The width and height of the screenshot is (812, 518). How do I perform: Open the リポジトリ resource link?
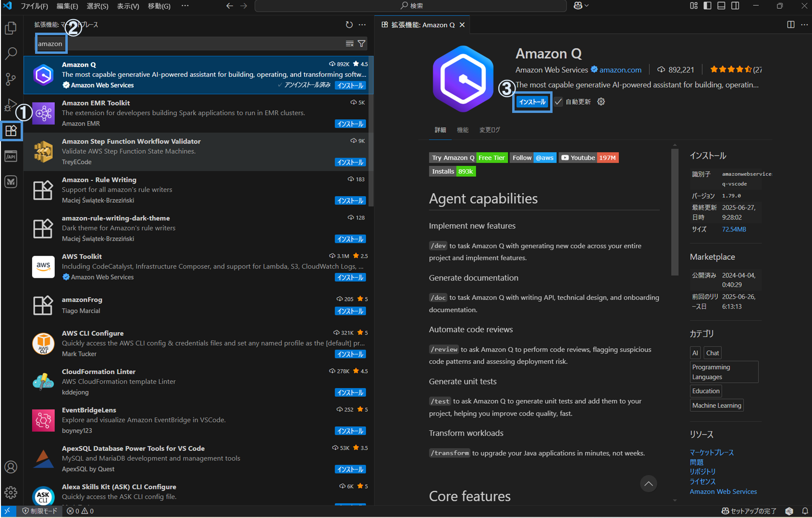(x=702, y=472)
